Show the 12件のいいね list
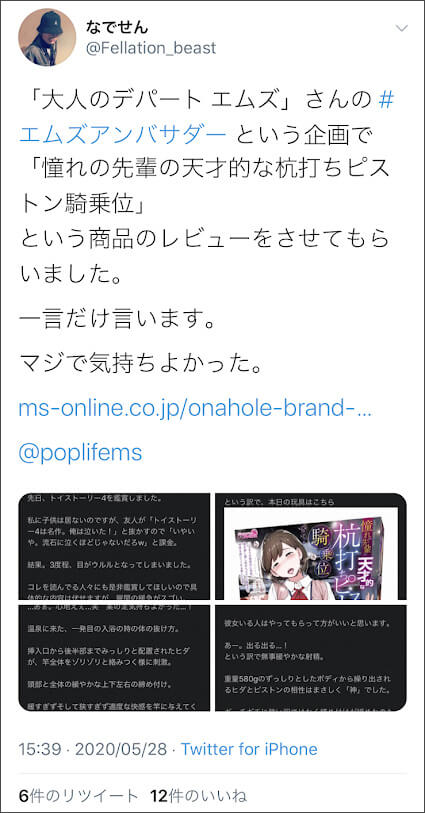Image resolution: width=425 pixels, height=813 pixels. [x=198, y=795]
